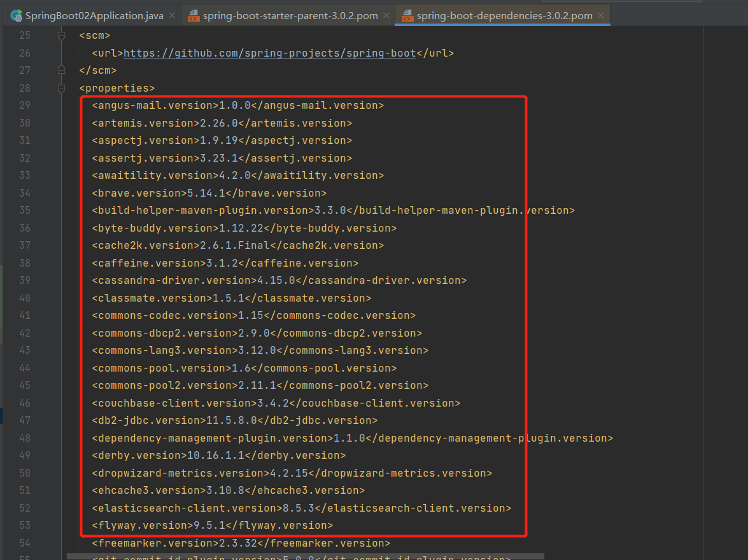Open the spring-boot-starter-parent-3.0.2.pom tab
Viewport: 748px width, 560px height.
pyautogui.click(x=290, y=16)
